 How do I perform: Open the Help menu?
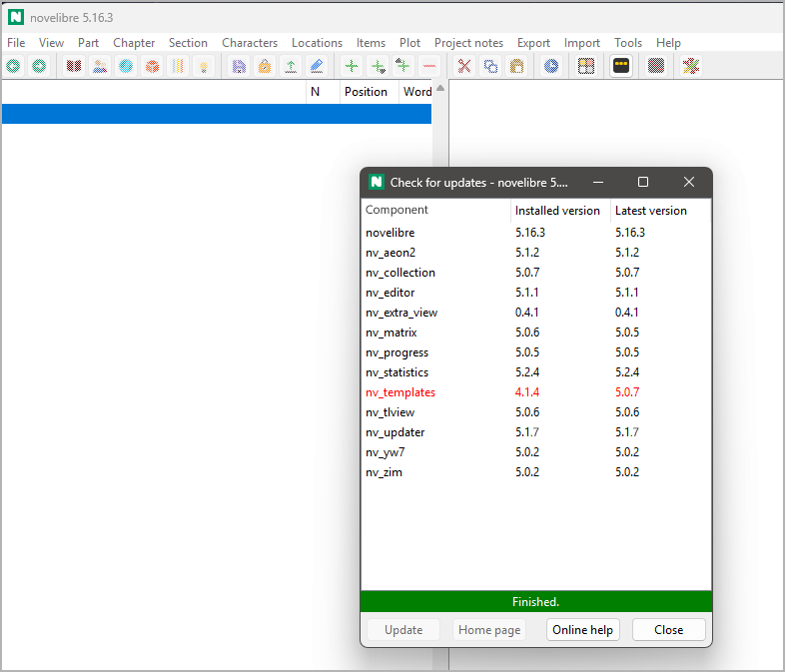(x=668, y=43)
